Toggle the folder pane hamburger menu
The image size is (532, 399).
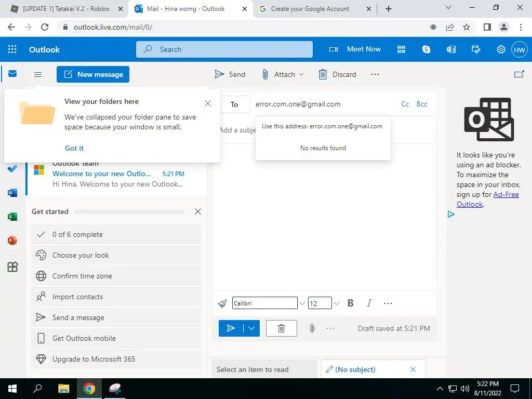click(38, 74)
